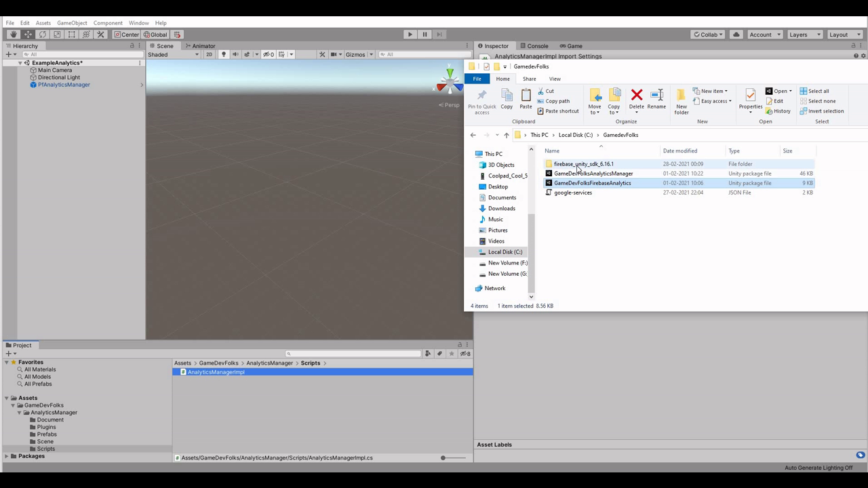This screenshot has height=488, width=868.
Task: Lock the Hierarchy panel
Action: tap(132, 45)
